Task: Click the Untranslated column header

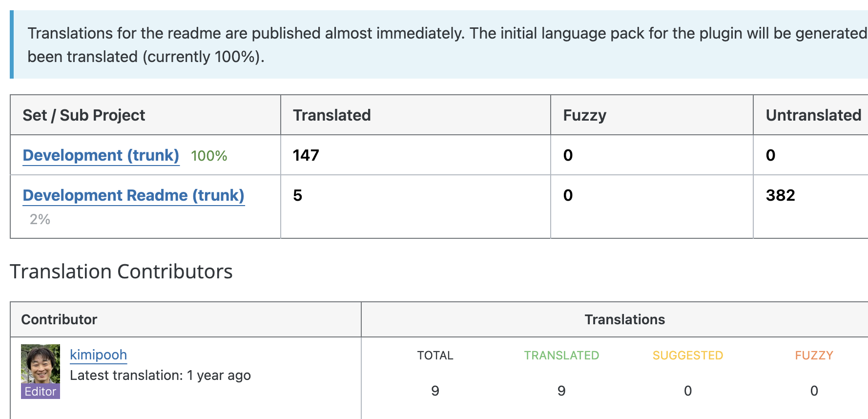Action: [x=813, y=115]
